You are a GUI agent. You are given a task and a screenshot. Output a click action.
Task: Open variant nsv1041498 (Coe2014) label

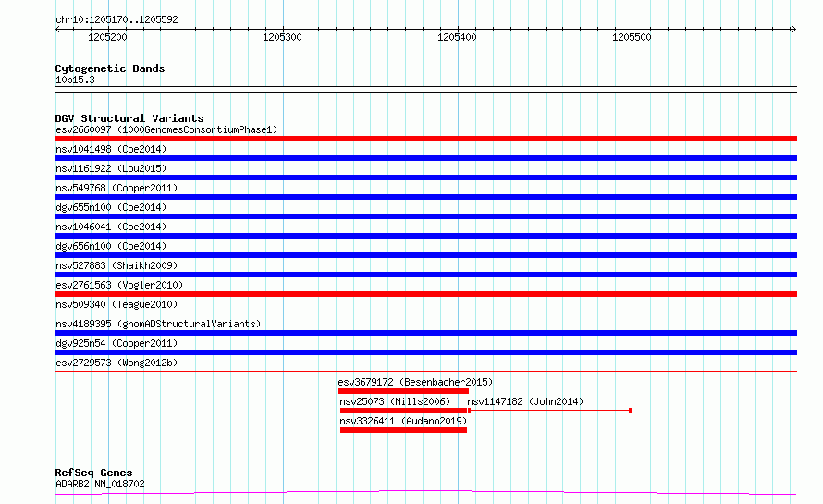click(111, 149)
